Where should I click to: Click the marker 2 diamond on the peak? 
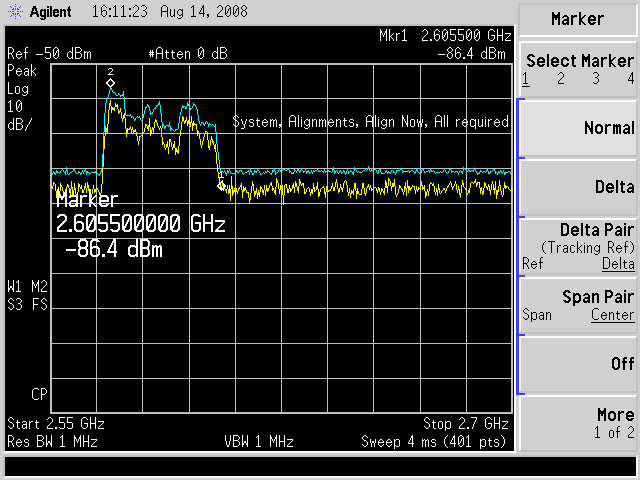[111, 83]
